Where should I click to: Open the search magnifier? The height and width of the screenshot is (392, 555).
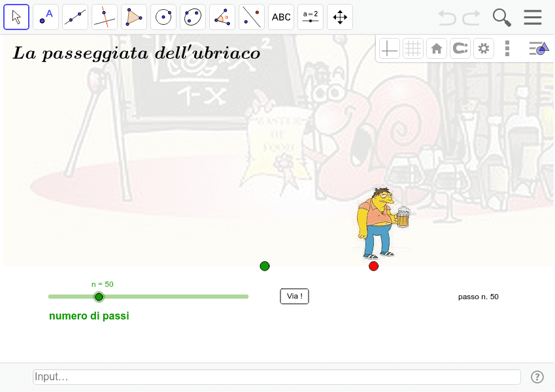(501, 18)
